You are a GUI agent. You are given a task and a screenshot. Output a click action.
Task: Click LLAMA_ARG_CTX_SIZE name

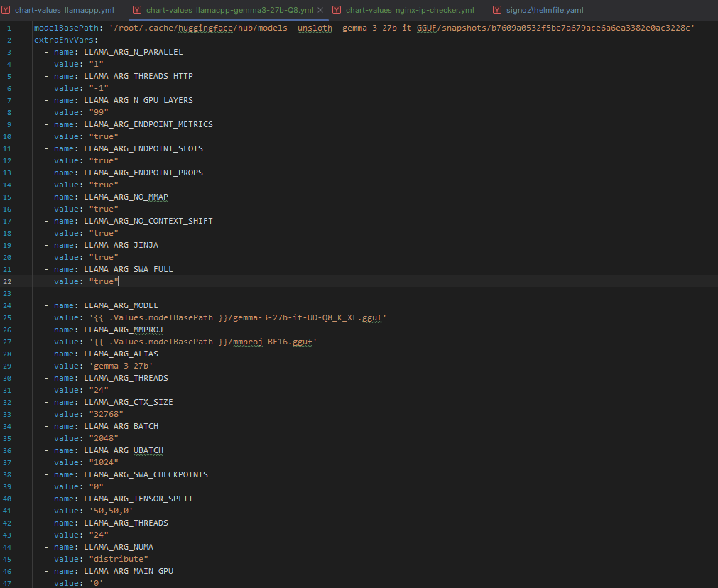point(129,402)
